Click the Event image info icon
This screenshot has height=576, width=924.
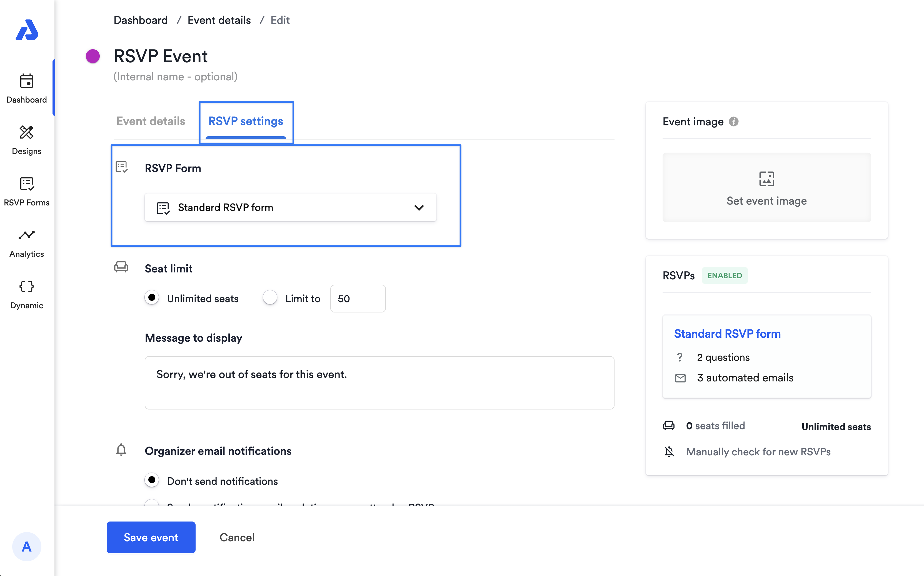tap(733, 121)
